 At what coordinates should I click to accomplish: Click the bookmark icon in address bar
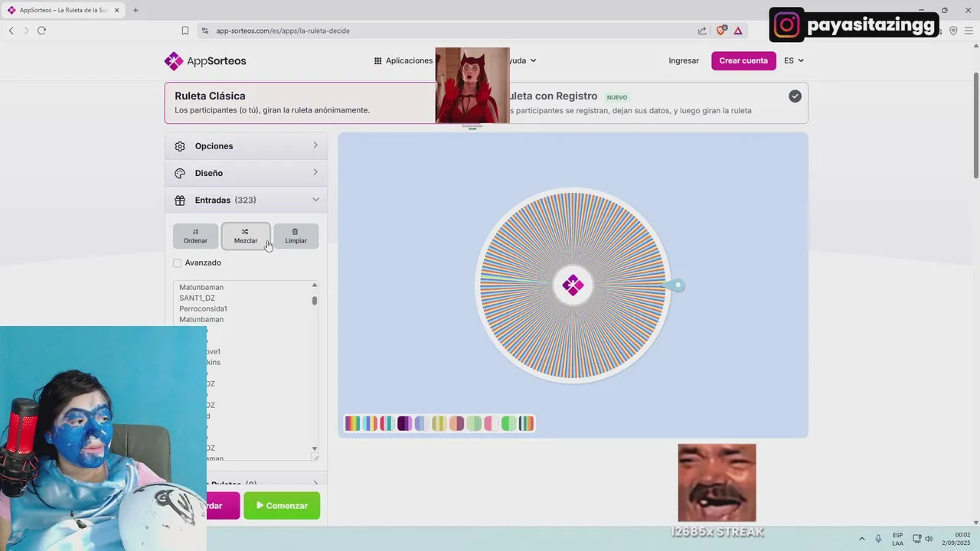pos(185,31)
